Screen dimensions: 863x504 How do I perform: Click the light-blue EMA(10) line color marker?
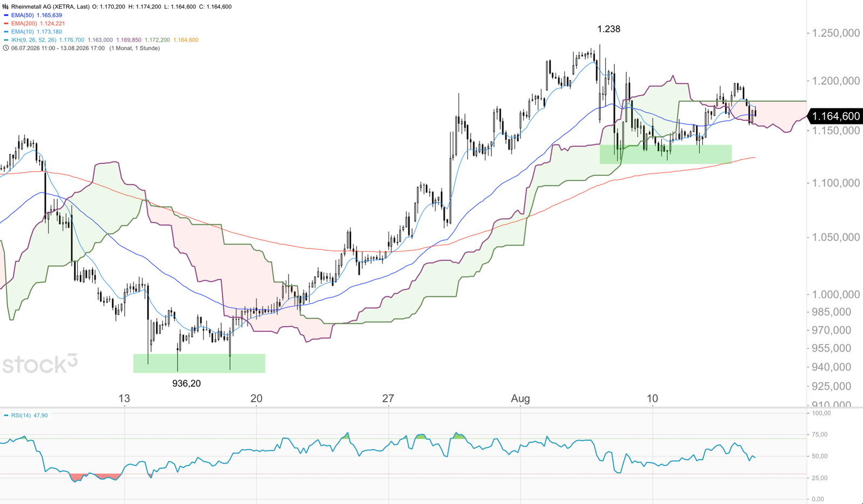click(6, 32)
